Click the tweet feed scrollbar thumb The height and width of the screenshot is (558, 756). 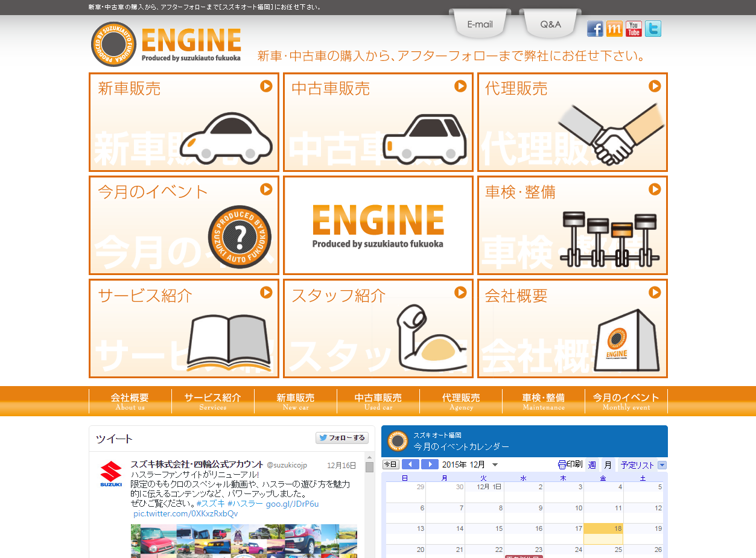369,467
